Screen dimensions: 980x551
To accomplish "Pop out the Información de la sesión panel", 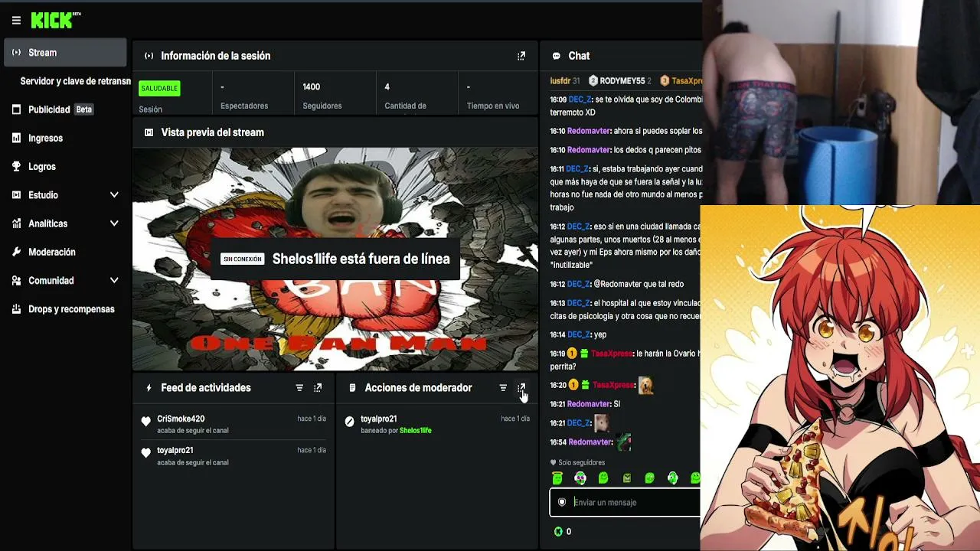I will coord(521,56).
